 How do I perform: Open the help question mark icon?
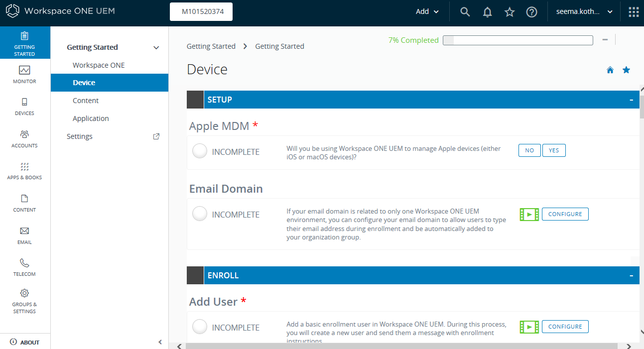(x=532, y=12)
